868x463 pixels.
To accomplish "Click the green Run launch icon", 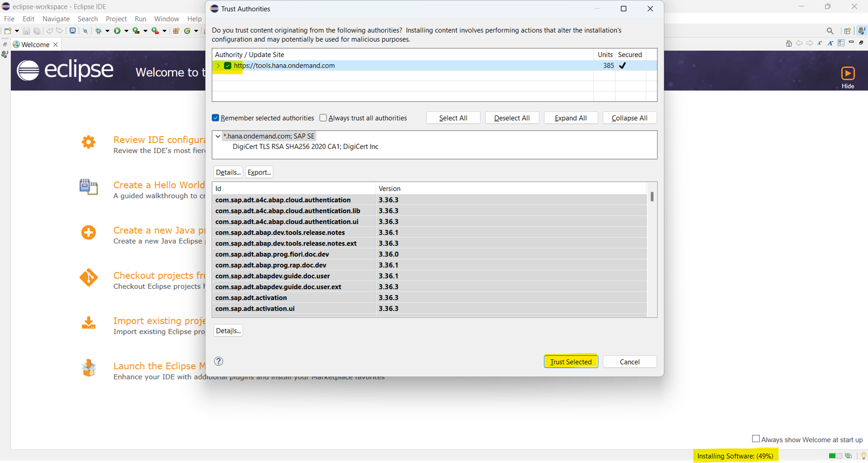I will [x=117, y=31].
